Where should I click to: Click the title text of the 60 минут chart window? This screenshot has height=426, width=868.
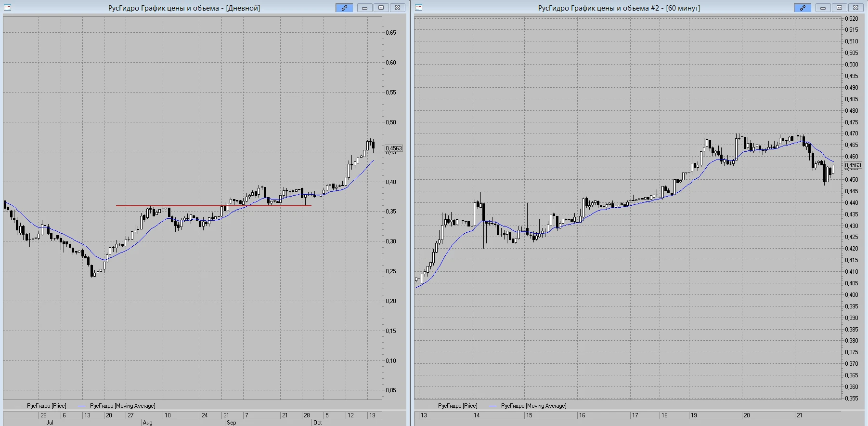619,8
